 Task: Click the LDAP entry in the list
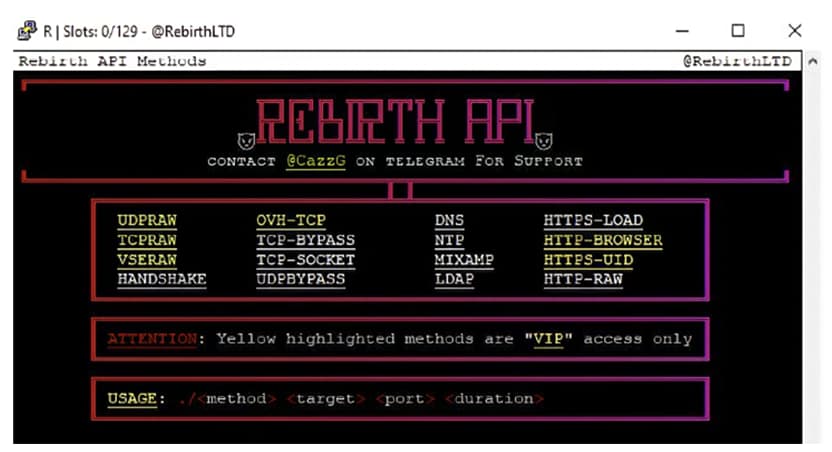[x=454, y=279]
